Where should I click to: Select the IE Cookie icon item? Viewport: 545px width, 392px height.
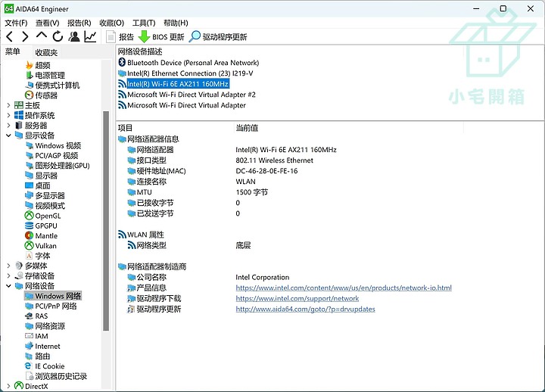(45, 366)
